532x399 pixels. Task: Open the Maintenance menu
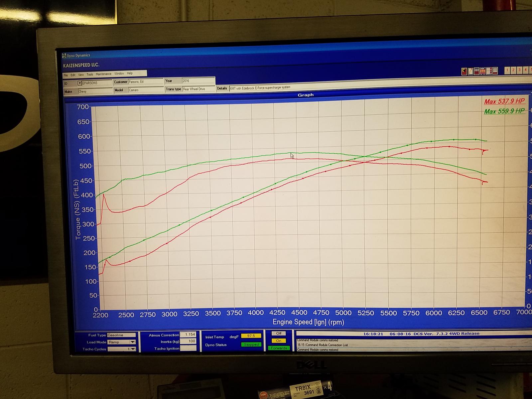[x=103, y=74]
